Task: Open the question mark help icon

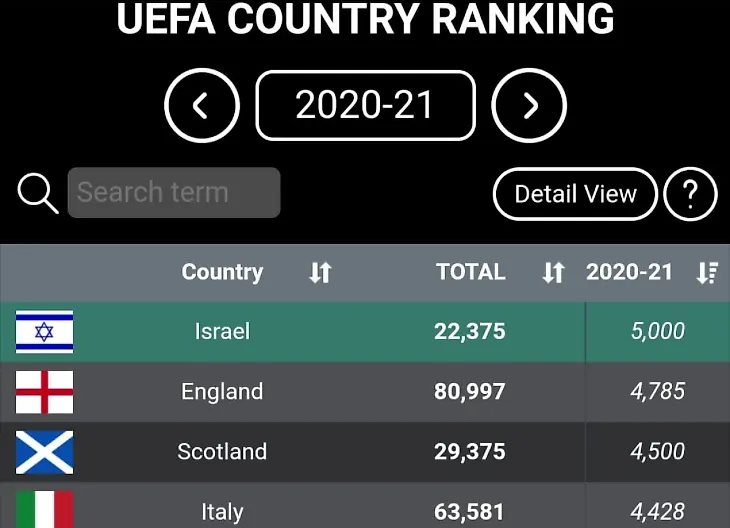Action: [690, 194]
